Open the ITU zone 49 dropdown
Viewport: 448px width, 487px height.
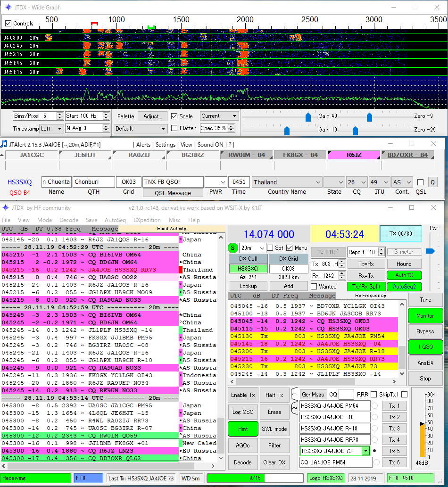click(379, 182)
